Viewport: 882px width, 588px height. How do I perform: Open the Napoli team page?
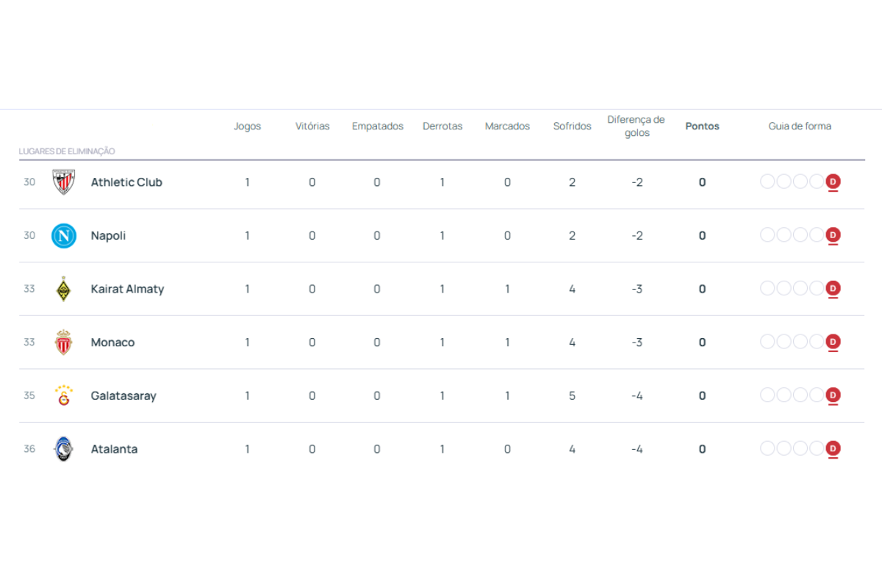pos(108,236)
